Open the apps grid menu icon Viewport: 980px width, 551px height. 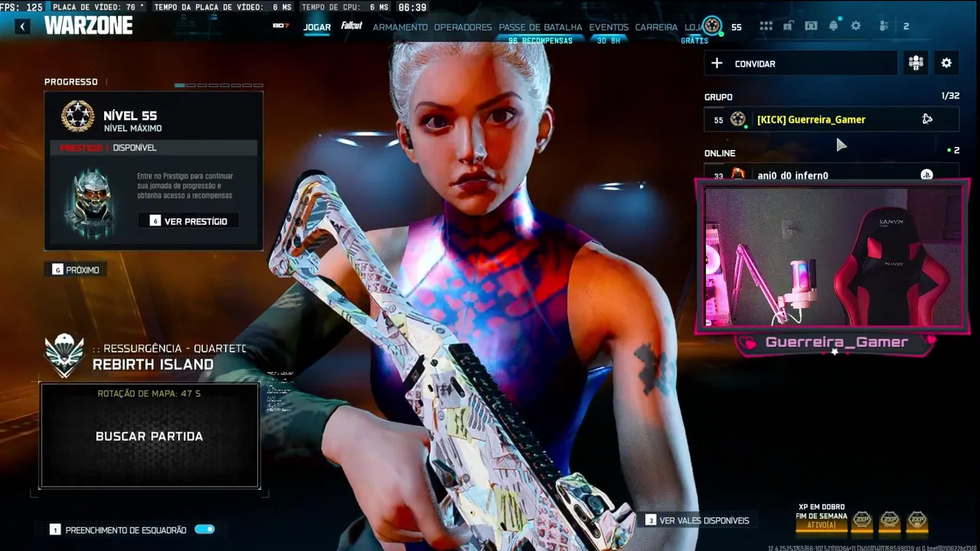click(x=766, y=26)
